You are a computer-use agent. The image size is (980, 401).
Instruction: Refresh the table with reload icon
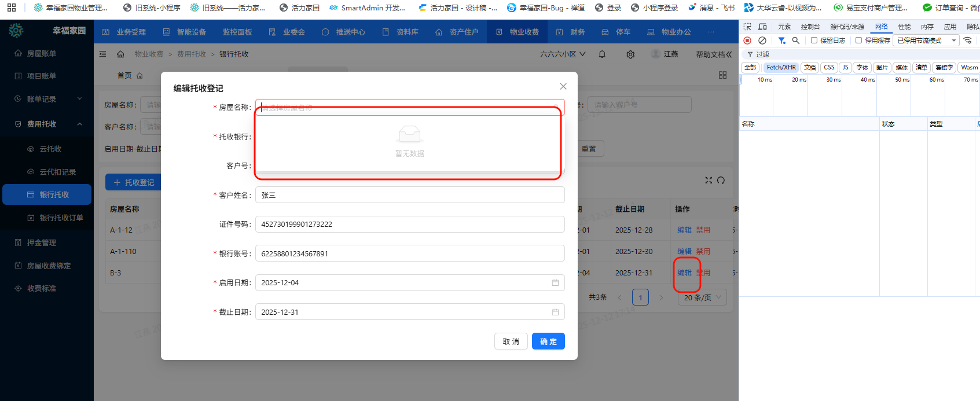pos(721,181)
